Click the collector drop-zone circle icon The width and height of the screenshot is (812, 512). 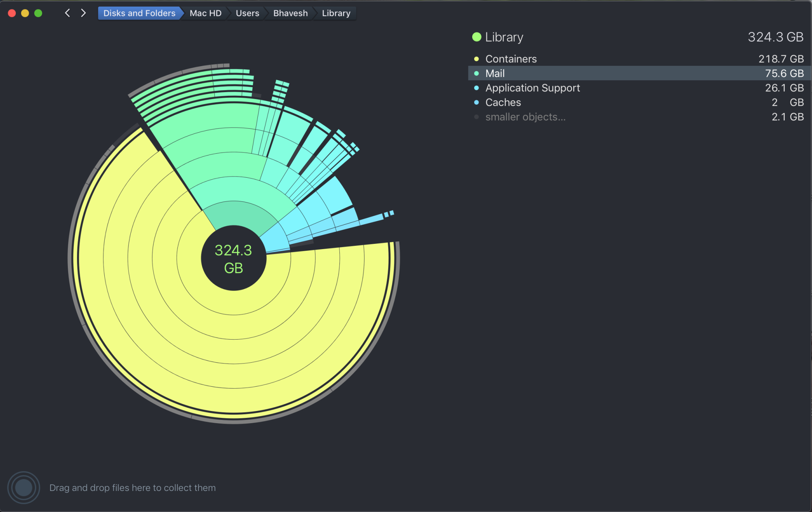coord(24,487)
